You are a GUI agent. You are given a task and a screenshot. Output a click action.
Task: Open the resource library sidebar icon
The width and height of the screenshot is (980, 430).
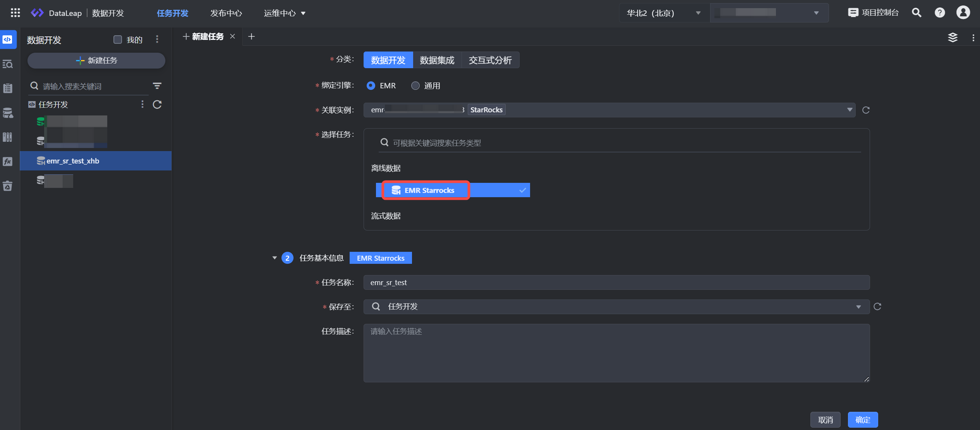coord(8,137)
